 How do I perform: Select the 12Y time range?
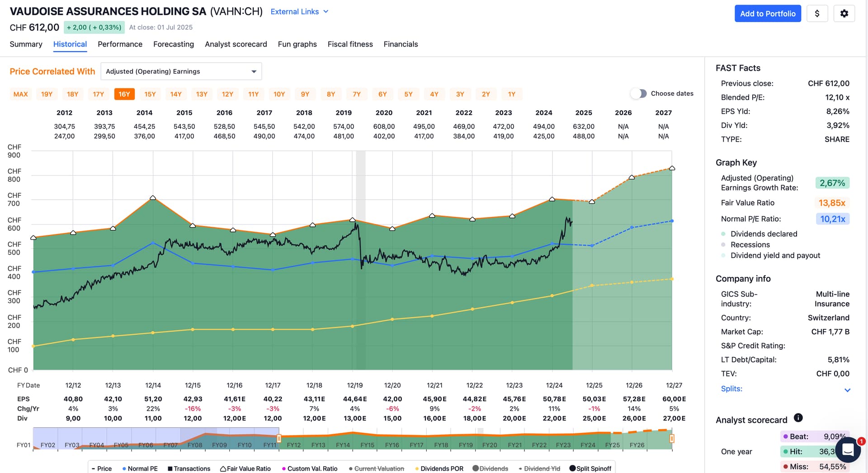click(x=227, y=94)
